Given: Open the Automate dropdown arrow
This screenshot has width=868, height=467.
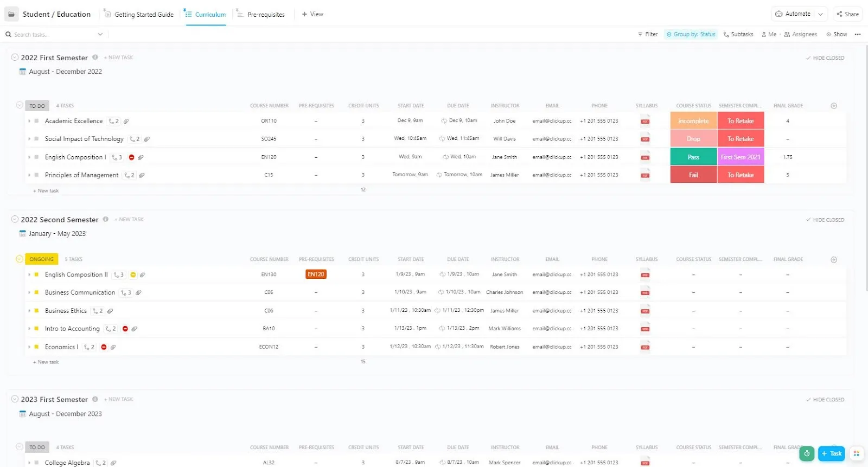Looking at the screenshot, I should tap(820, 14).
